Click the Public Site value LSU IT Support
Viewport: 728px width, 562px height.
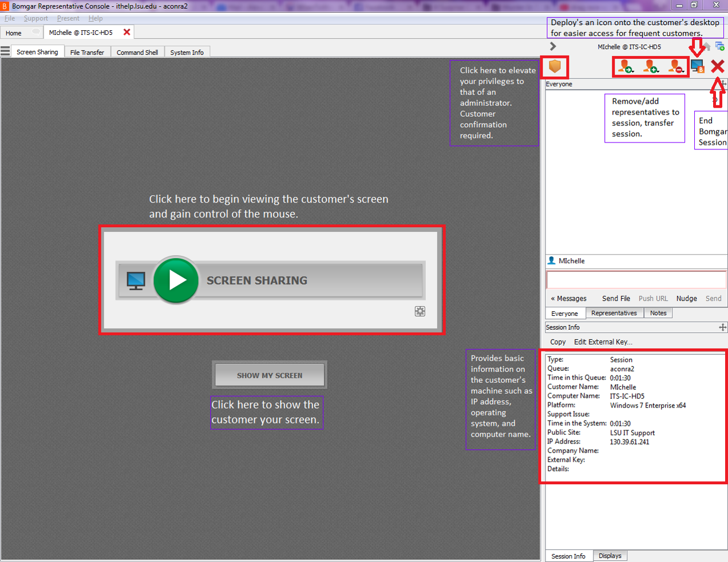coord(632,433)
